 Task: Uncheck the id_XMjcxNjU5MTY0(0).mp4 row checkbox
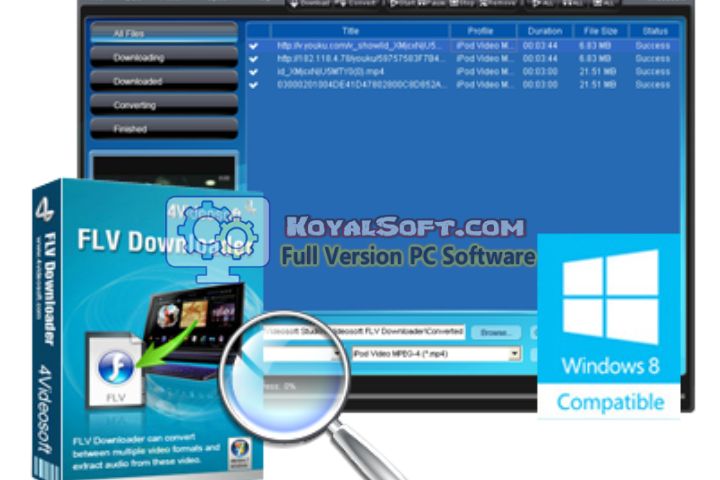pos(253,72)
